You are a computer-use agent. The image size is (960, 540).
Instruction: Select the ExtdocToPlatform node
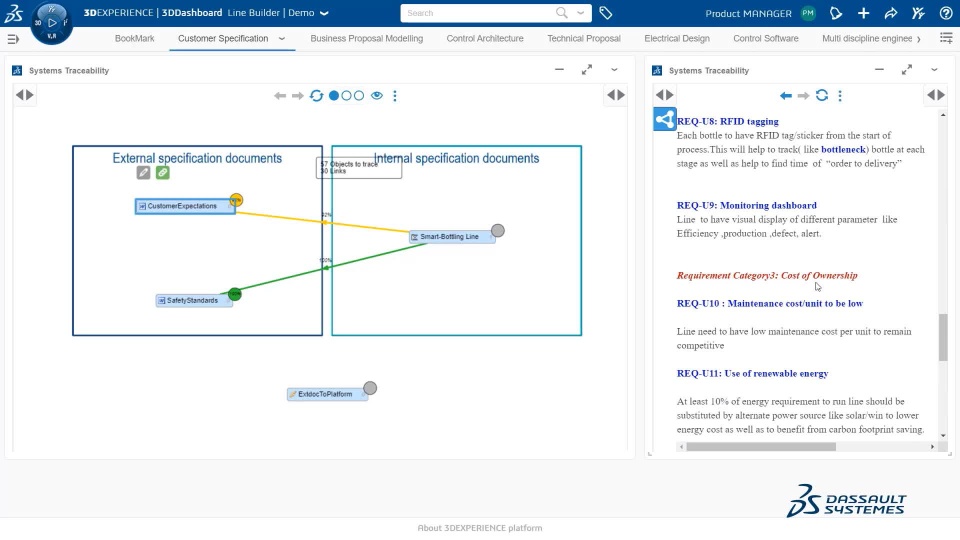[327, 394]
